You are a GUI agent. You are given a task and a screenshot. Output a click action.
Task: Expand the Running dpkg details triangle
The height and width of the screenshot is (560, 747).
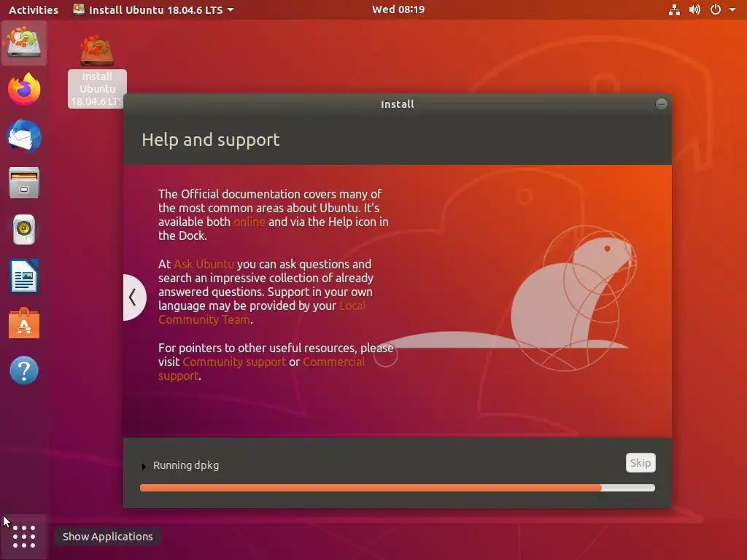[144, 466]
